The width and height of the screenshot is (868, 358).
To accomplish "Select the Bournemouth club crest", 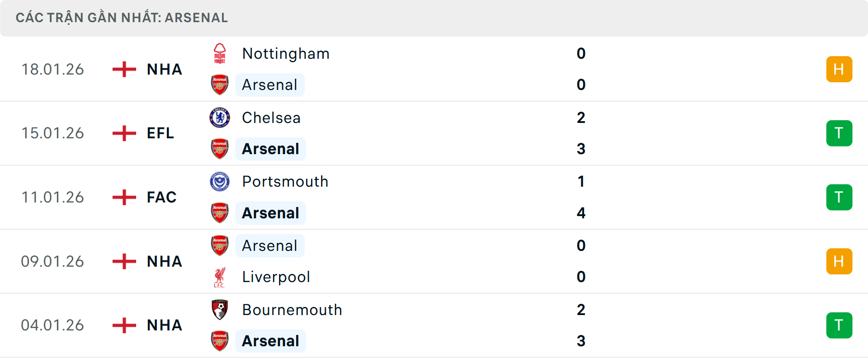I will coord(220,310).
